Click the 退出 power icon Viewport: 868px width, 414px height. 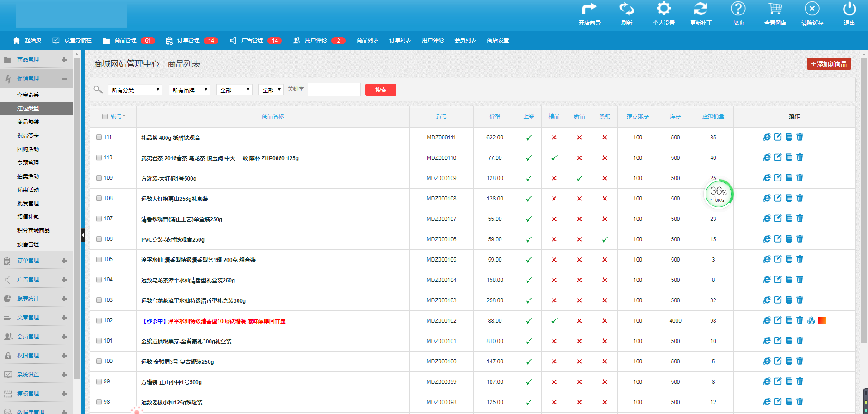849,9
